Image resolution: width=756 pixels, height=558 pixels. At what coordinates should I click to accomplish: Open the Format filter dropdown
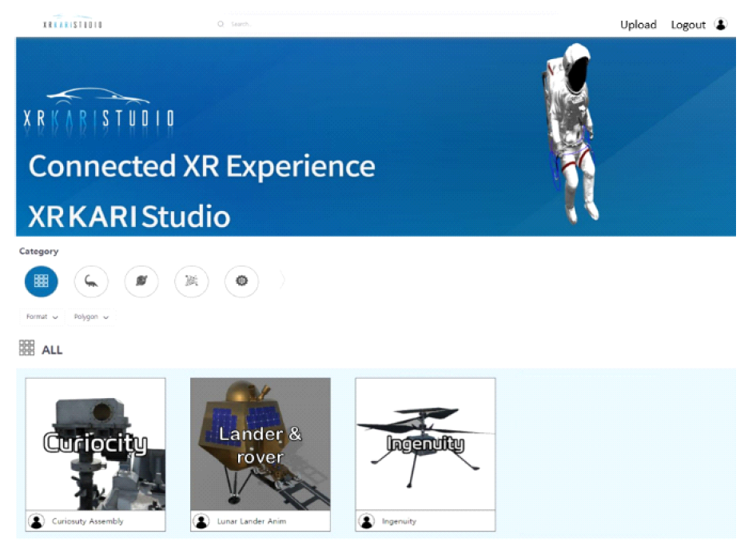(42, 317)
